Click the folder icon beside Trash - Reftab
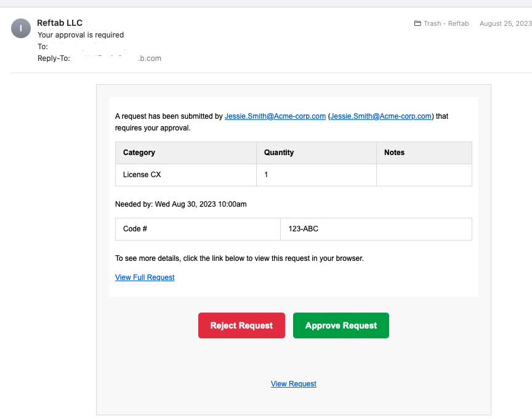Image resolution: width=532 pixels, height=419 pixels. (418, 23)
